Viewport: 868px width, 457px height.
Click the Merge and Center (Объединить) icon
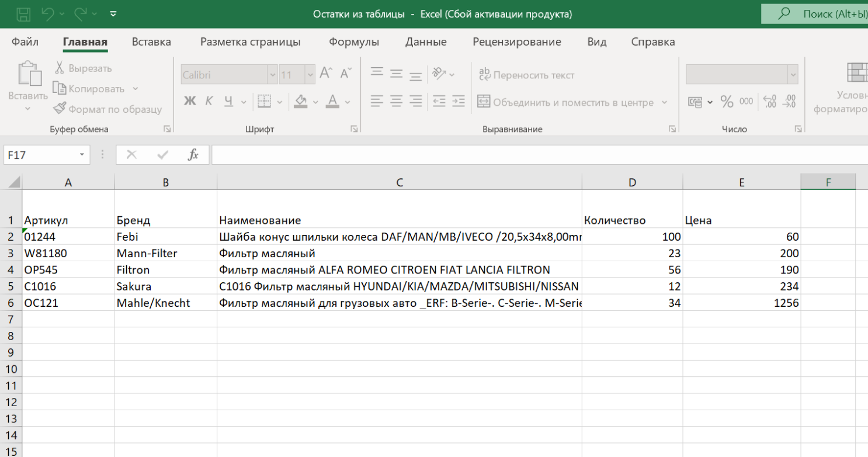484,102
